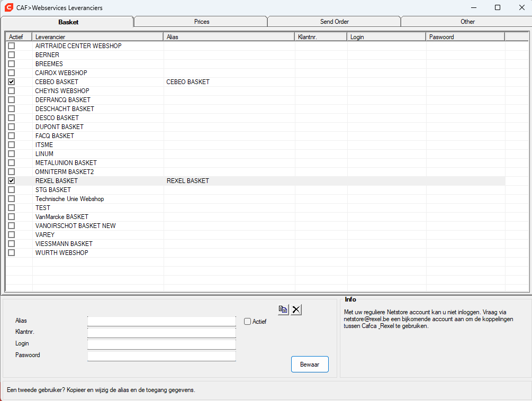Viewport: 532px width, 401px height.
Task: Click the Paswoord input field
Action: point(161,356)
